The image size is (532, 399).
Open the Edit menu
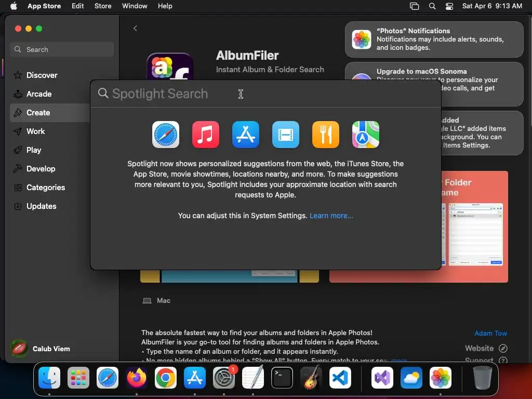click(78, 6)
